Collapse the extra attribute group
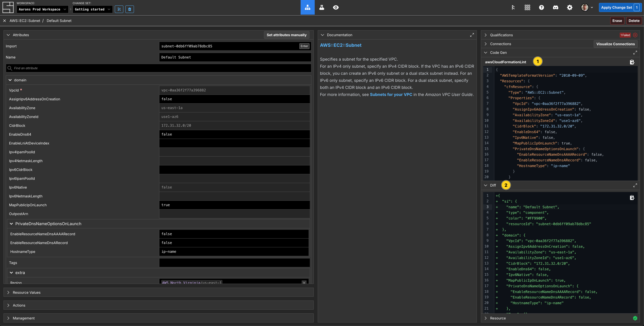 click(11, 273)
